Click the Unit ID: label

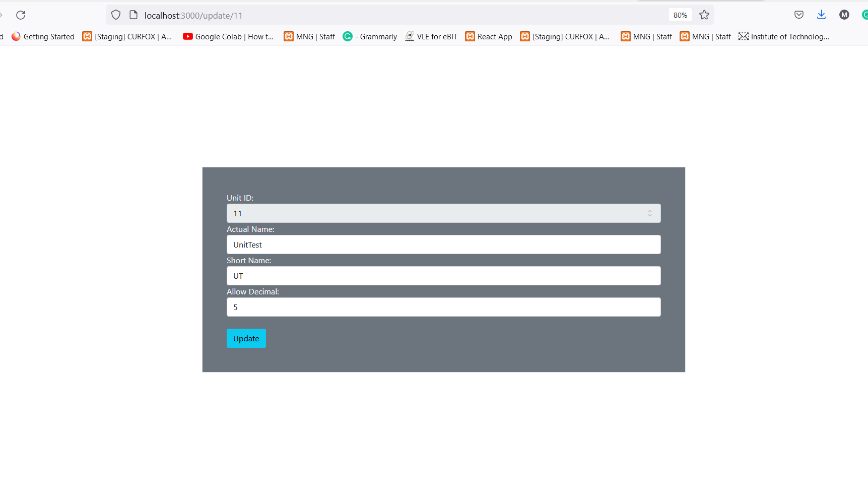click(x=240, y=198)
